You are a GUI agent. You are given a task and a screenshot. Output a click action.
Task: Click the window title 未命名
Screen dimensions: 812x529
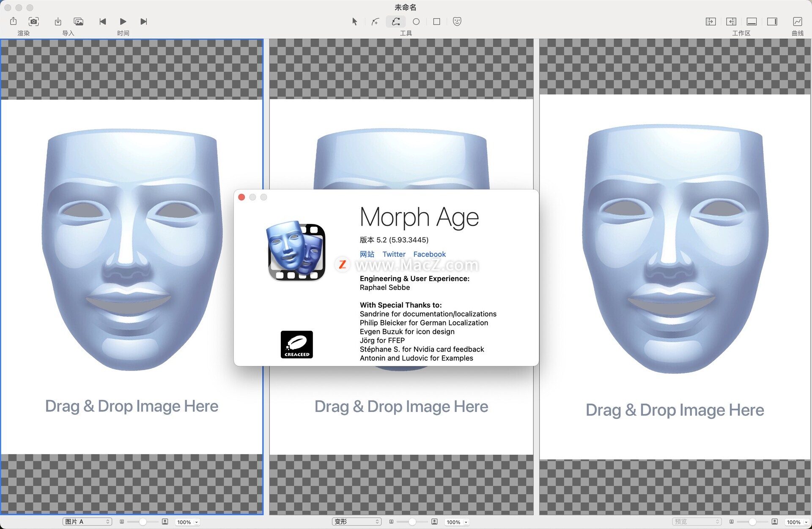click(x=406, y=7)
